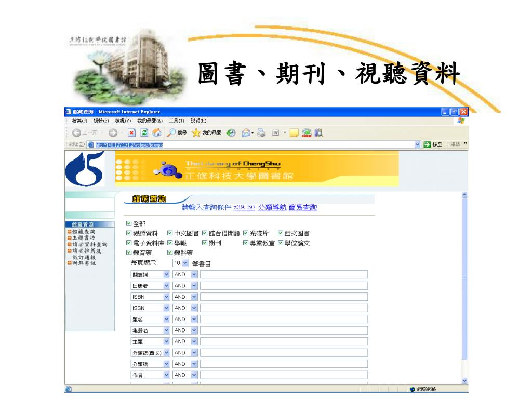Uncheck the 視聽資料 checkbox
Viewport: 532px width, 399px height.
129,233
